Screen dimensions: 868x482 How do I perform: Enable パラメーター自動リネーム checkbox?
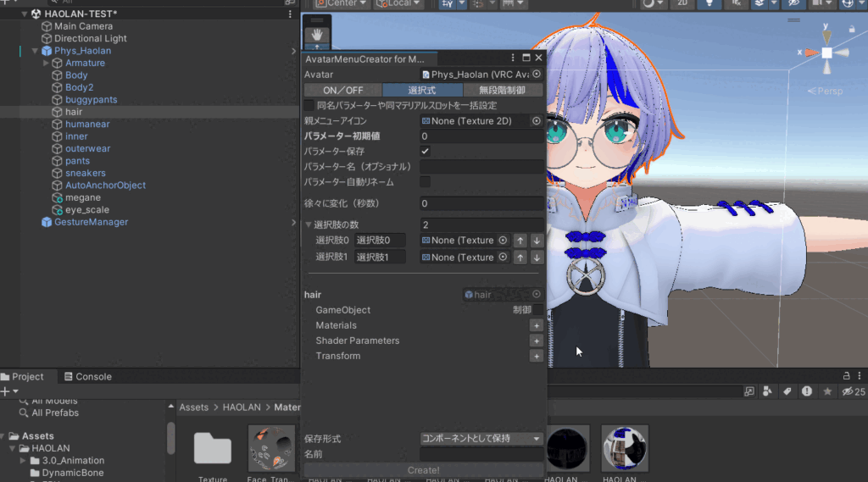(x=425, y=181)
